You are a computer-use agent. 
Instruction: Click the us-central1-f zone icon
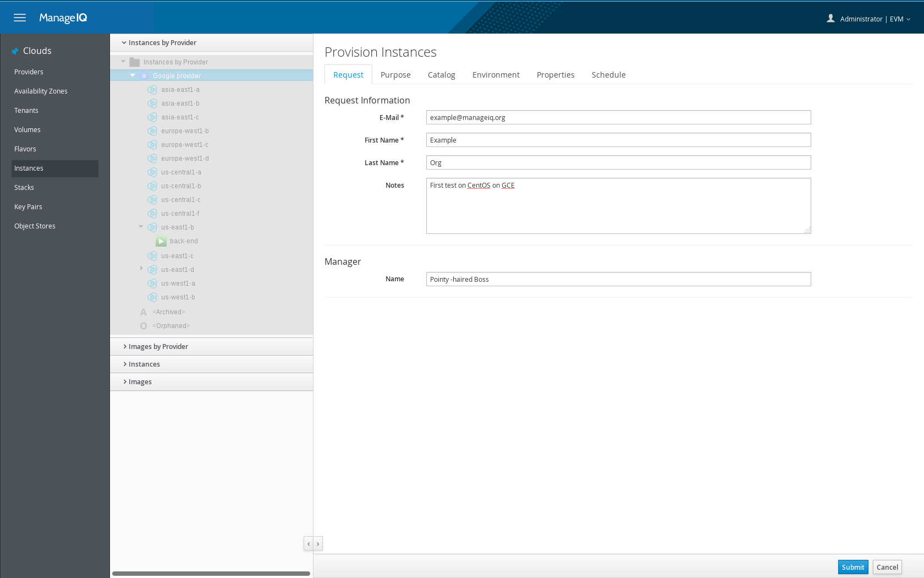152,214
